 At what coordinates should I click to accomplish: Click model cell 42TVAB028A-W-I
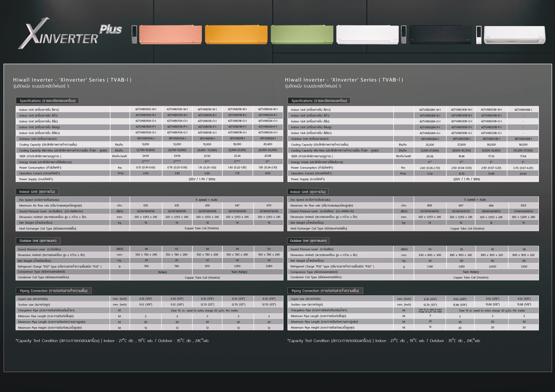pyautogui.click(x=430, y=110)
